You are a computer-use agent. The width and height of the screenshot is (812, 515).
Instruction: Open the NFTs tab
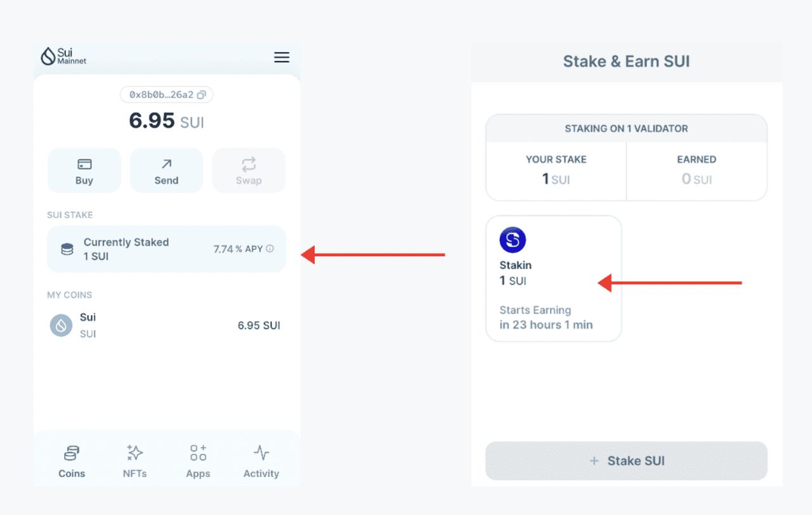click(x=134, y=461)
